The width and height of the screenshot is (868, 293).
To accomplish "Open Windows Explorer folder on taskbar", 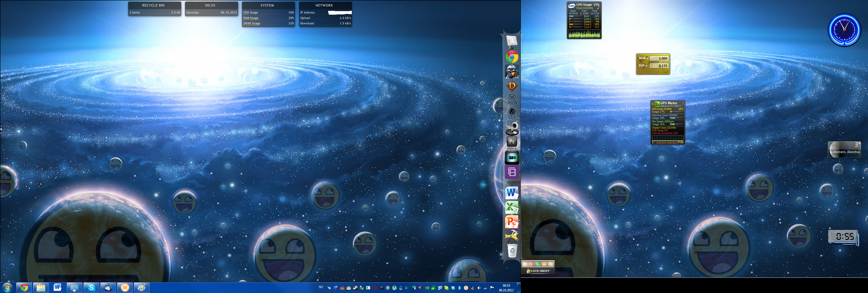I will (x=41, y=288).
